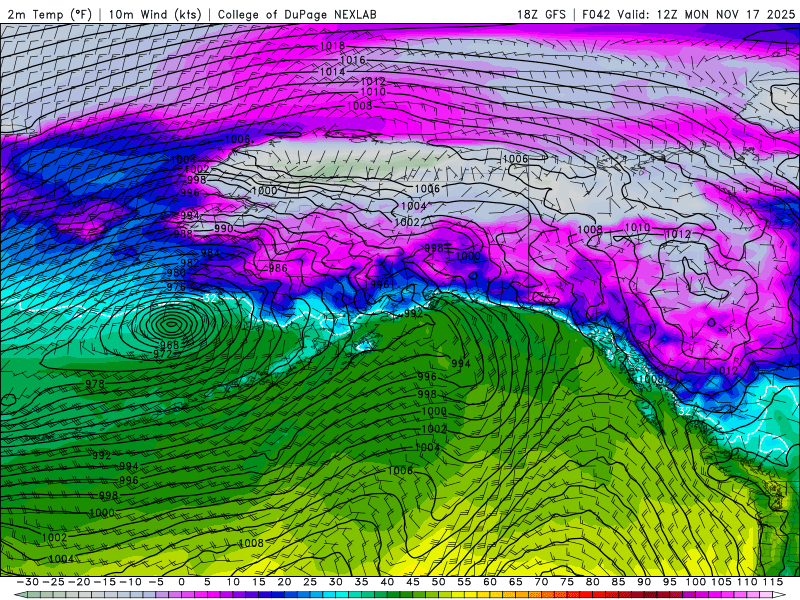Click the 976 contour label
Screen dimensions: 800x600
[x=176, y=287]
